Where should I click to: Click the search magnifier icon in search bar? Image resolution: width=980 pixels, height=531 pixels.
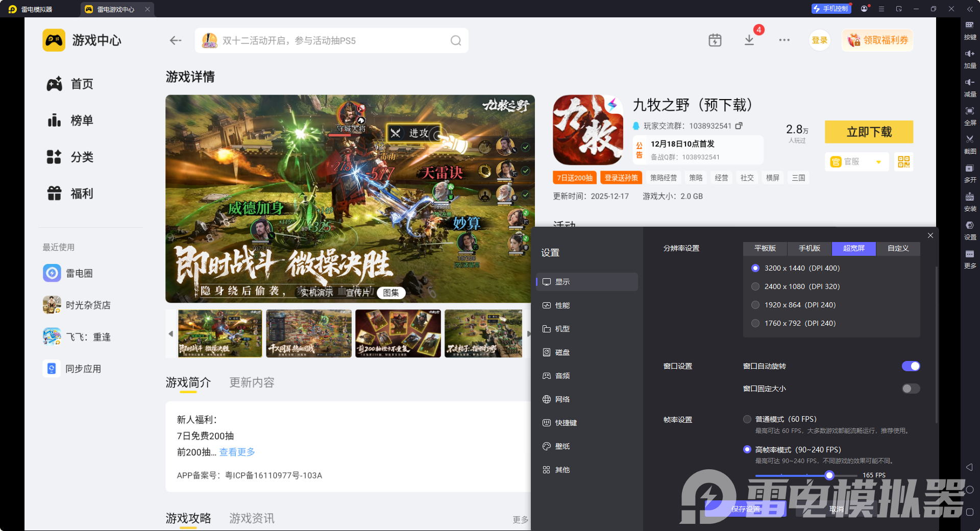[x=455, y=41]
